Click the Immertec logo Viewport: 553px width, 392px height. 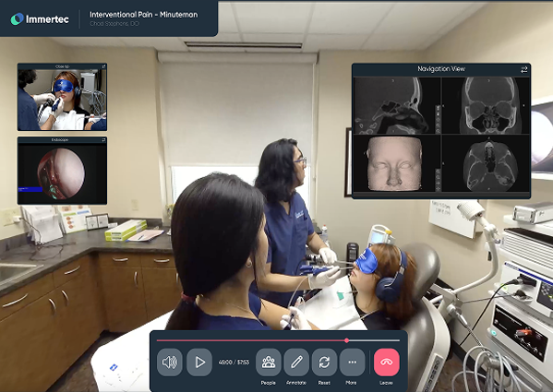(40, 19)
